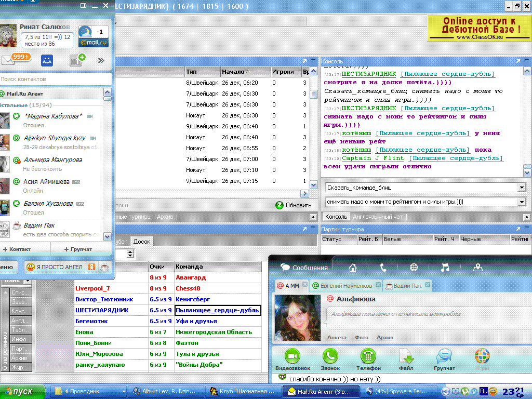The width and height of the screenshot is (532, 399).
Task: Open the Архив link under Альфиюша profile
Action: [x=385, y=338]
